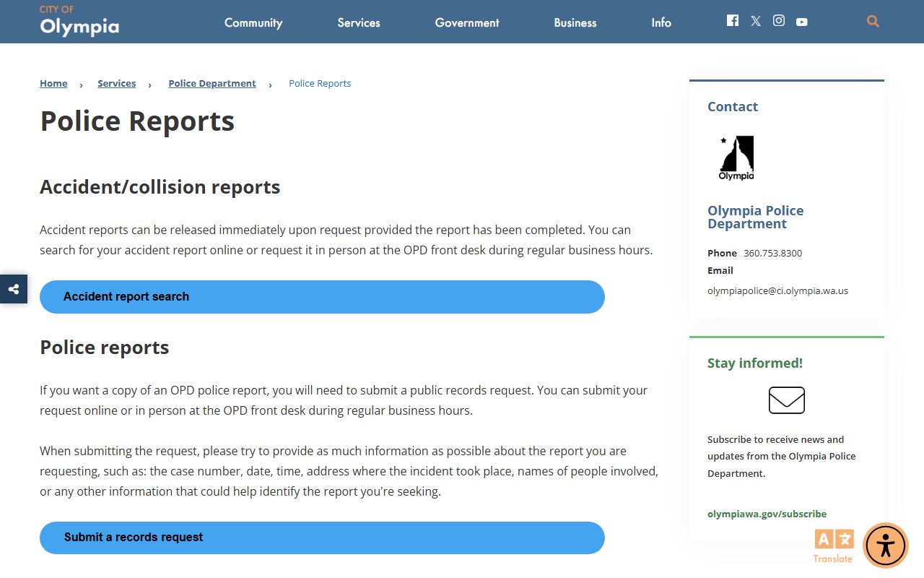Click the envelope subscribe icon
The height and width of the screenshot is (578, 924).
(786, 400)
